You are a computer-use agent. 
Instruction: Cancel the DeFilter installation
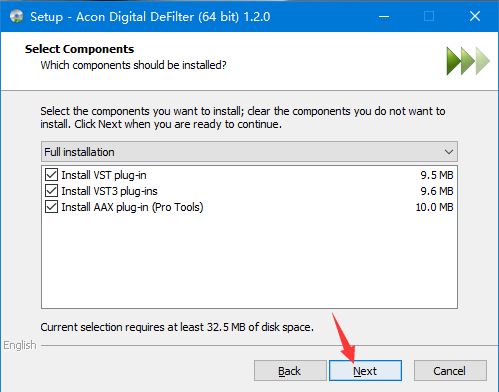[x=450, y=371]
